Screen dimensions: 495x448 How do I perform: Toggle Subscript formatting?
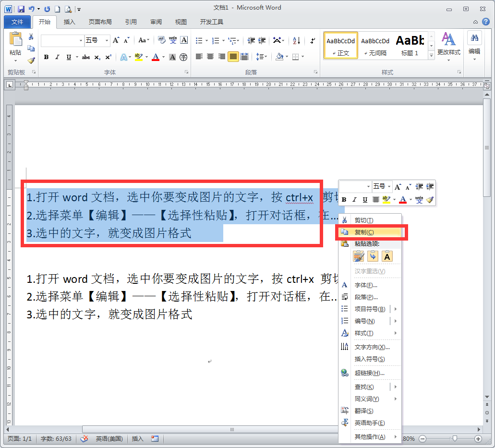[x=97, y=57]
